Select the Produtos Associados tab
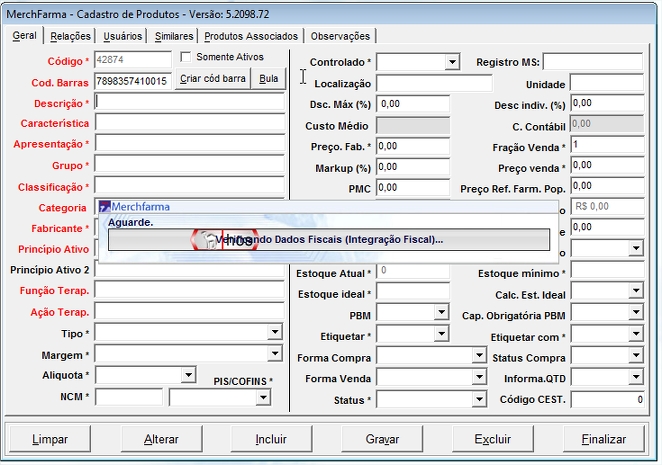 (250, 36)
